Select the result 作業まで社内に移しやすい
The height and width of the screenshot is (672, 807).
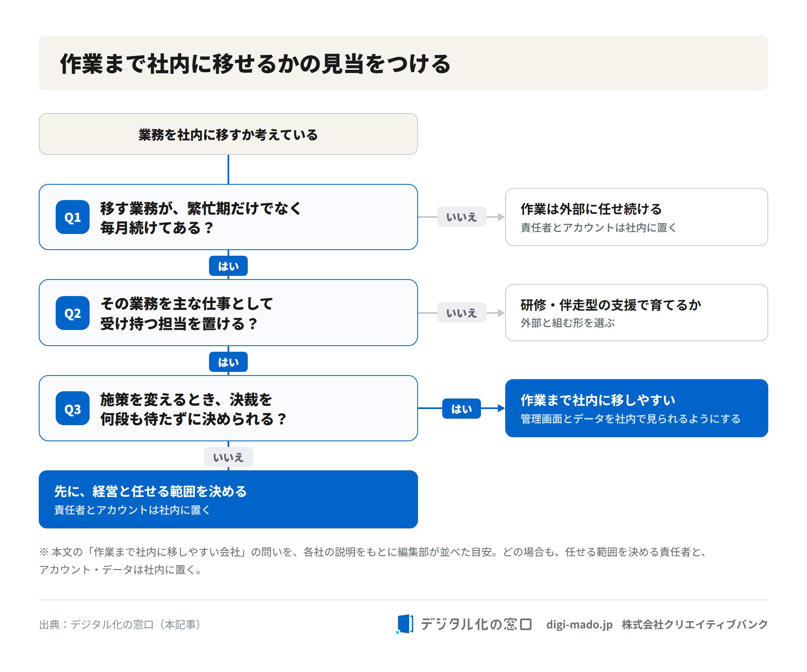tap(636, 408)
